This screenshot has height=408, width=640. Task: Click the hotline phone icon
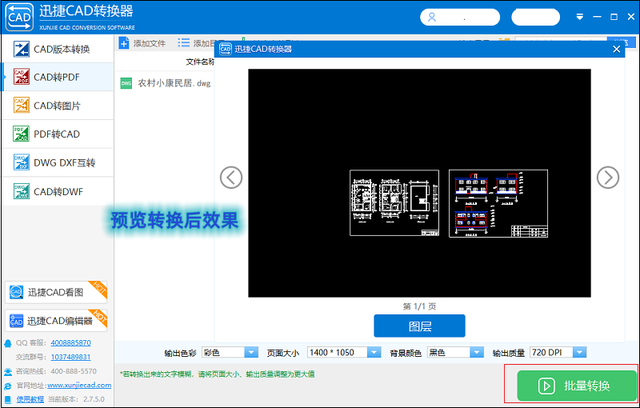8,372
